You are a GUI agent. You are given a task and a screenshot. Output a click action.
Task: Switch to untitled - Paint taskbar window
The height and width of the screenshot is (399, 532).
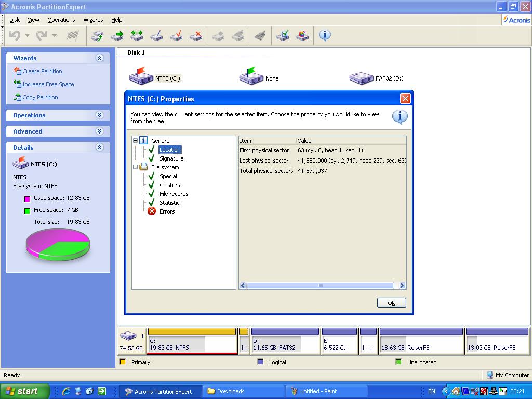[326, 391]
